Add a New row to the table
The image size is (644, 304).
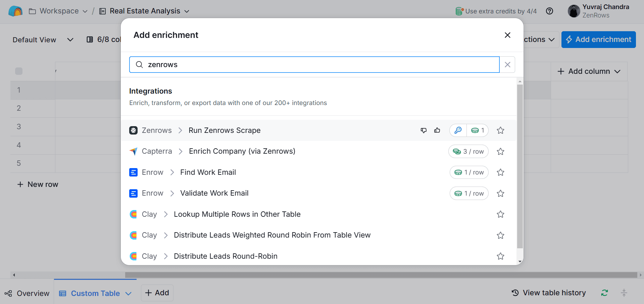(38, 184)
